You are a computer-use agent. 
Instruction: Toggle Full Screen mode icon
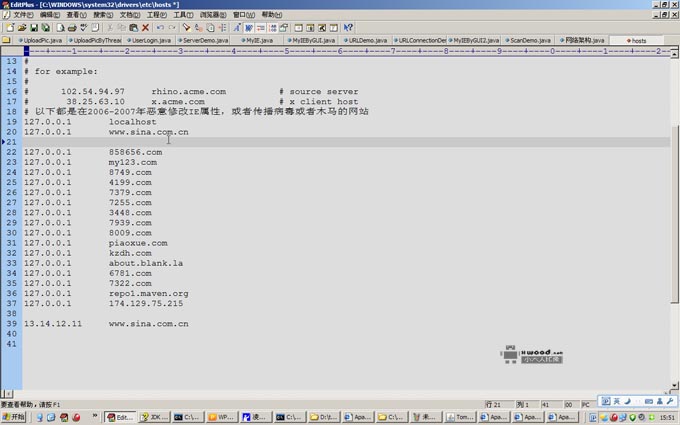(322, 28)
